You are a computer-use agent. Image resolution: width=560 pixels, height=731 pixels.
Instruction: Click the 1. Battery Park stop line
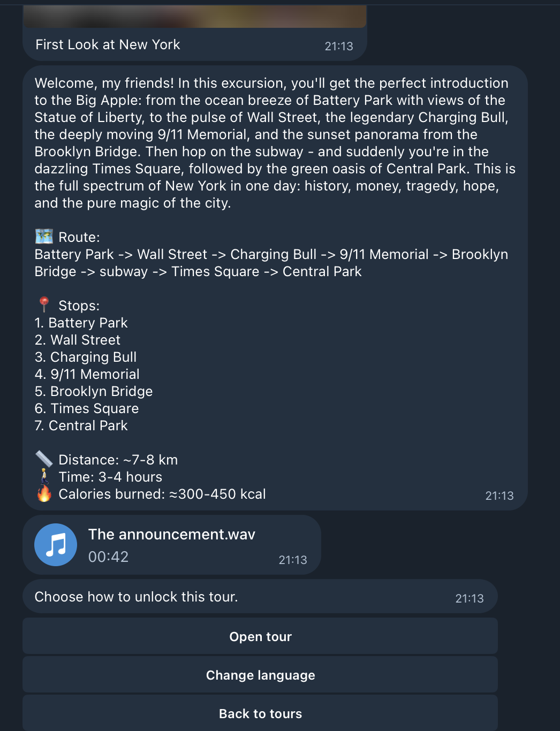tap(81, 323)
